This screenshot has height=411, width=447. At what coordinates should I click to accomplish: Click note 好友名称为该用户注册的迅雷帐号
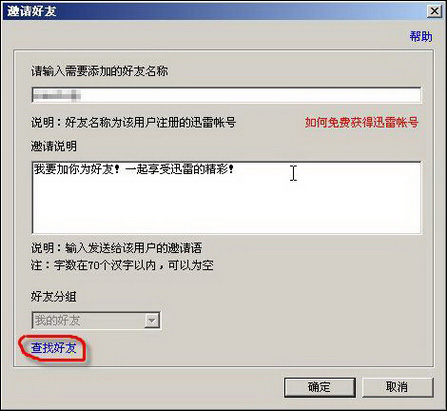[150, 123]
